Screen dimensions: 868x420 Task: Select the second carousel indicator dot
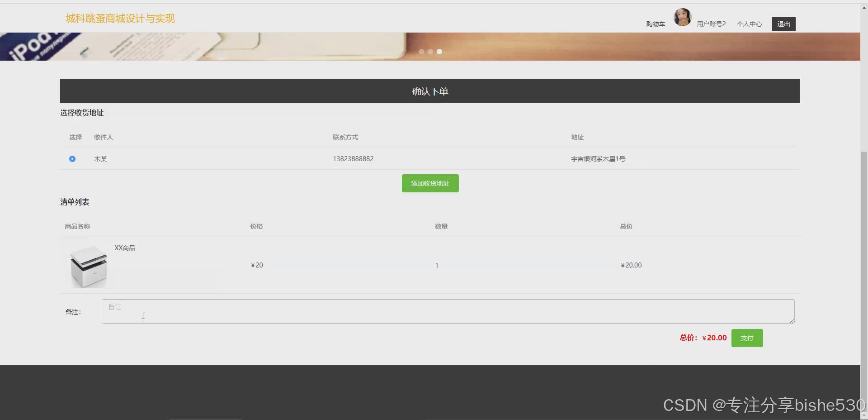(430, 52)
